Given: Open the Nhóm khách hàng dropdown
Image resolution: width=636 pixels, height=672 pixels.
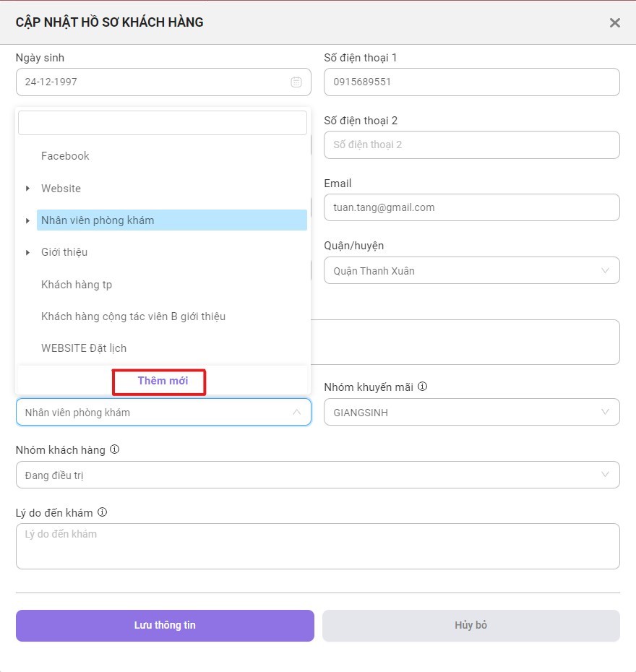Looking at the screenshot, I should coord(317,475).
